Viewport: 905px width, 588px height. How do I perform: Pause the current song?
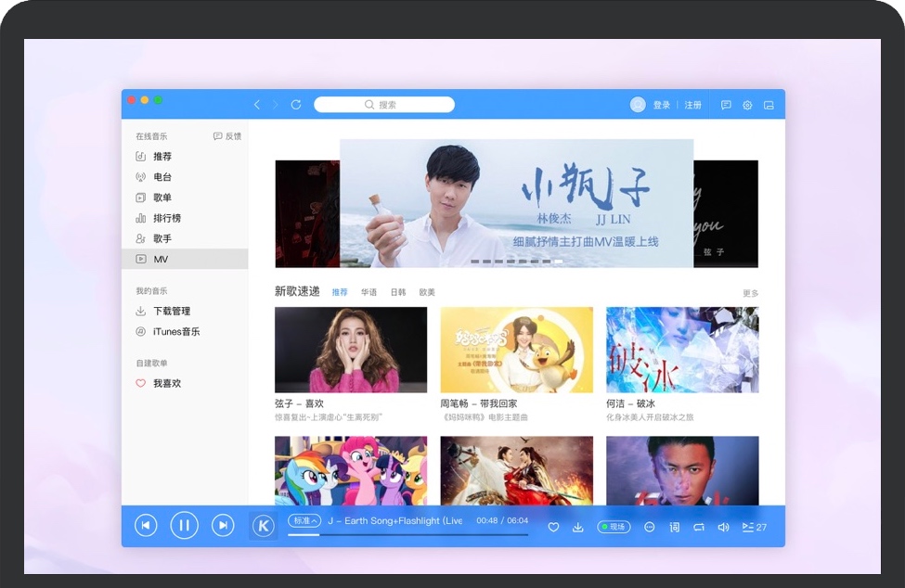[184, 526]
